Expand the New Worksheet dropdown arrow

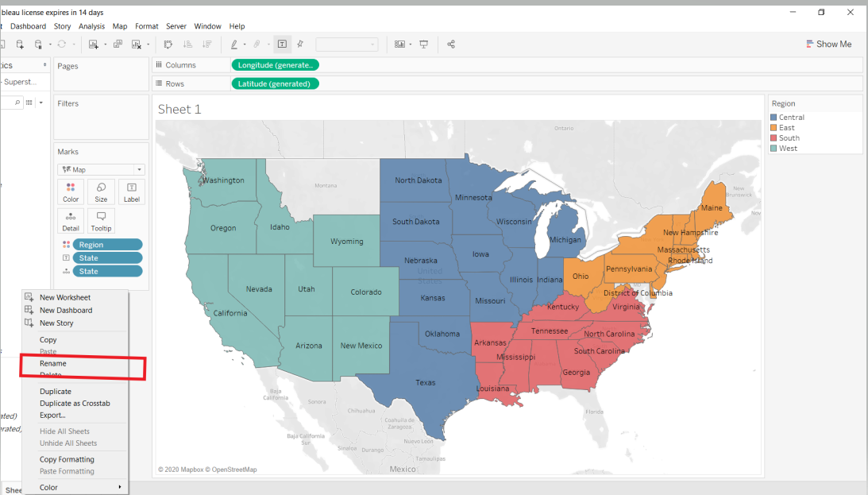click(x=105, y=44)
